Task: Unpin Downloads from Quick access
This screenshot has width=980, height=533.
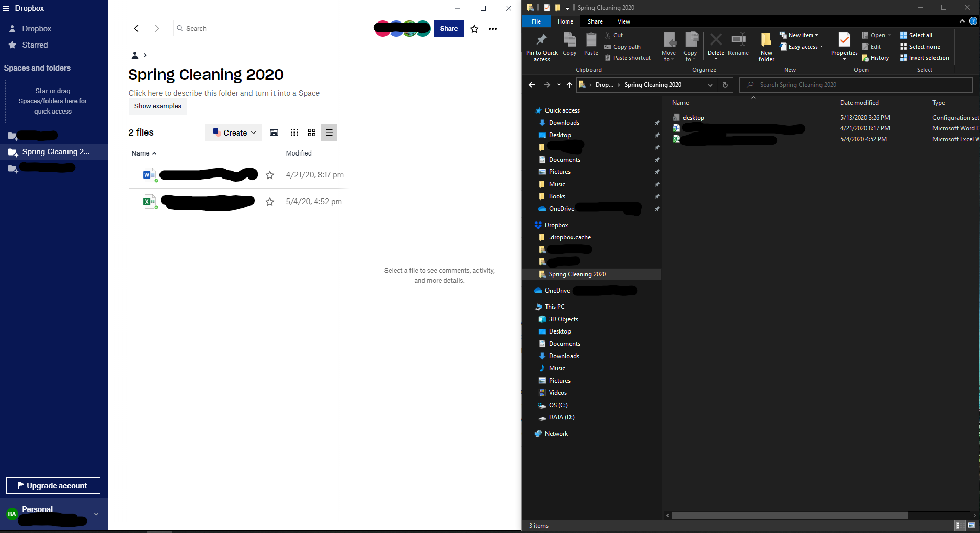Action: pyautogui.click(x=657, y=123)
